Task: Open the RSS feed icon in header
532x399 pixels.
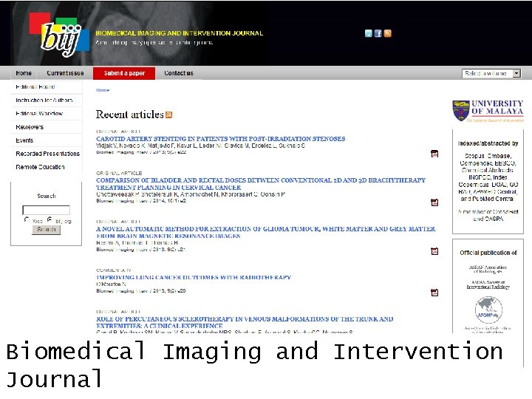Action: (x=387, y=33)
